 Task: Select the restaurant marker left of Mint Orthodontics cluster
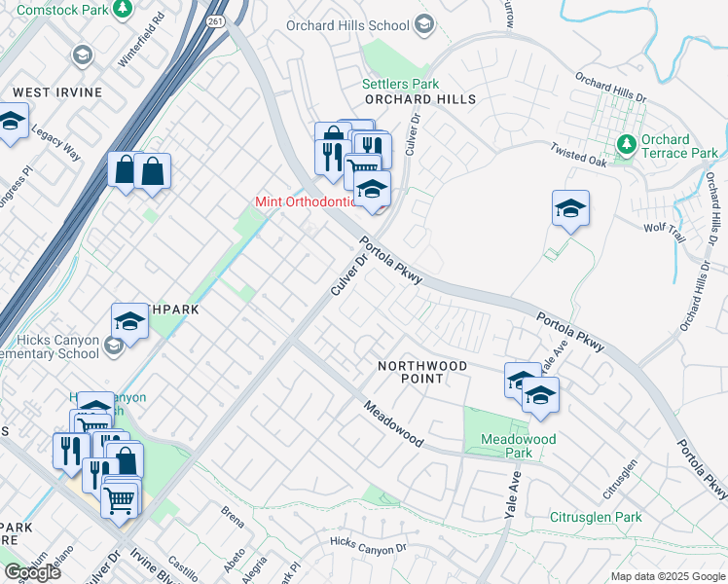pos(332,161)
